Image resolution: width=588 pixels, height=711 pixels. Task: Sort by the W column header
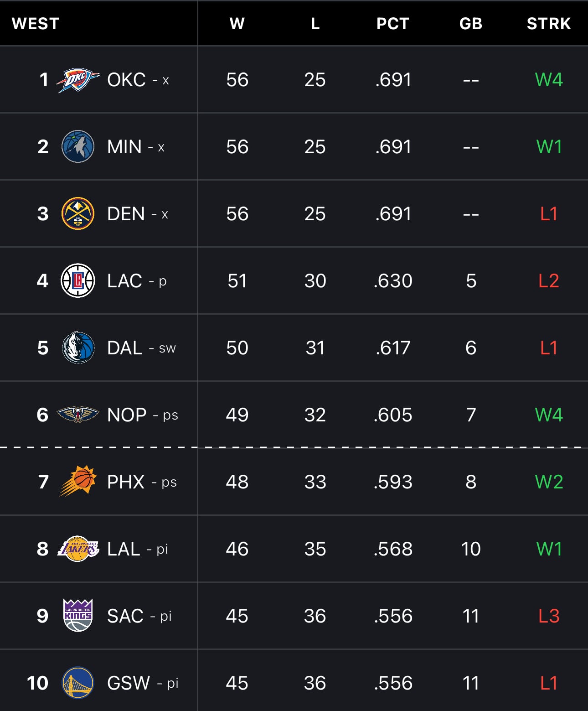237,24
